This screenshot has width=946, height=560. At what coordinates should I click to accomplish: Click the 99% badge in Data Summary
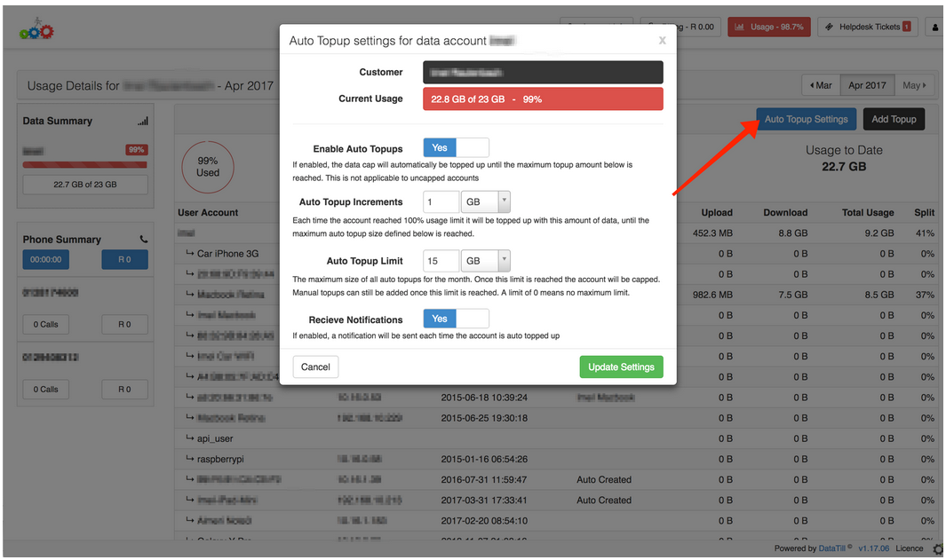[x=137, y=149]
